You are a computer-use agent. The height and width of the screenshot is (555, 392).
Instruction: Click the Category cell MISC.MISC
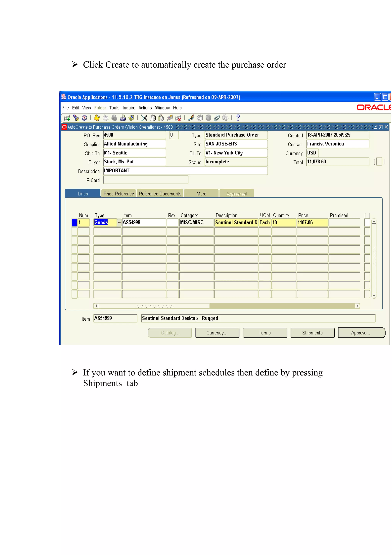click(x=197, y=223)
